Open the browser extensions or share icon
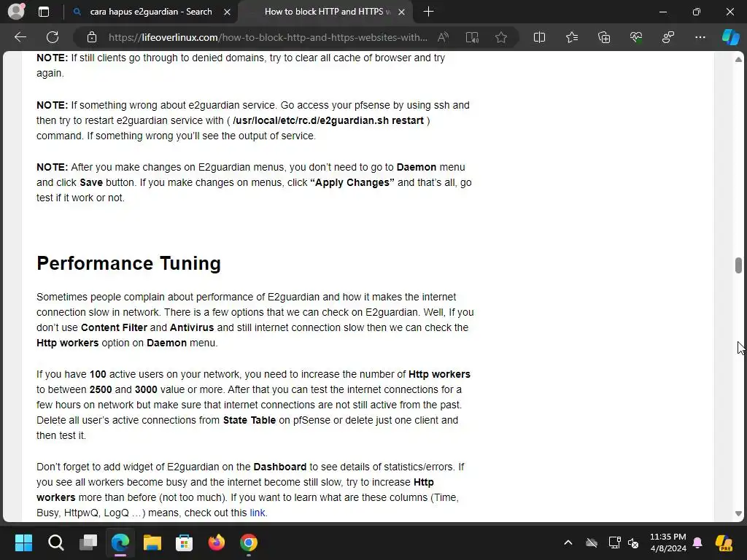 point(668,37)
